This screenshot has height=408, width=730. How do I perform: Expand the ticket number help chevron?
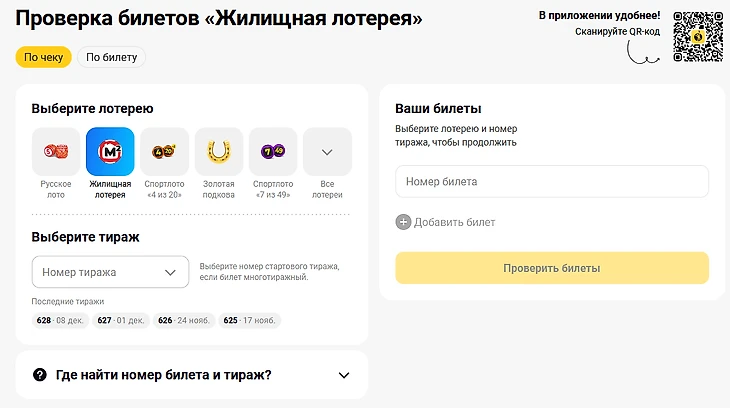coord(344,375)
